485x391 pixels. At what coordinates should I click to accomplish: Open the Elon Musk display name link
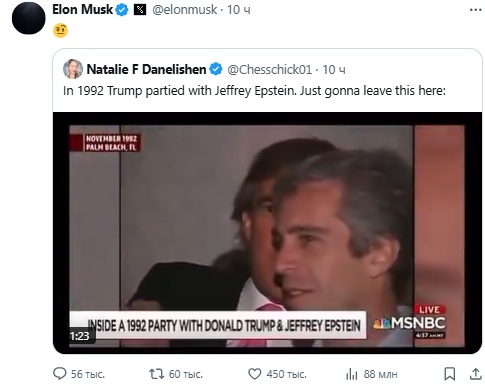tap(83, 10)
